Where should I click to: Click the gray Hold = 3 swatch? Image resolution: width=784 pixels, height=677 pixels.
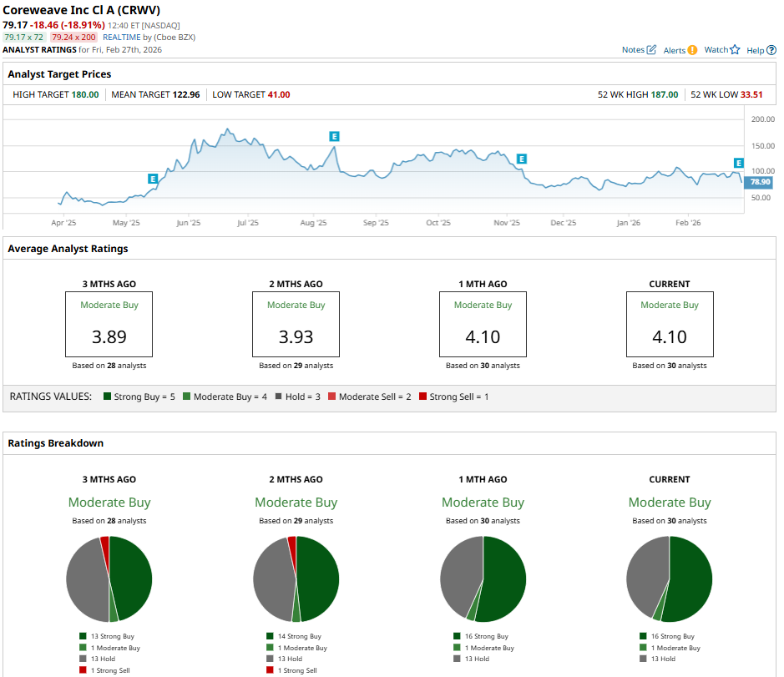[x=278, y=397]
